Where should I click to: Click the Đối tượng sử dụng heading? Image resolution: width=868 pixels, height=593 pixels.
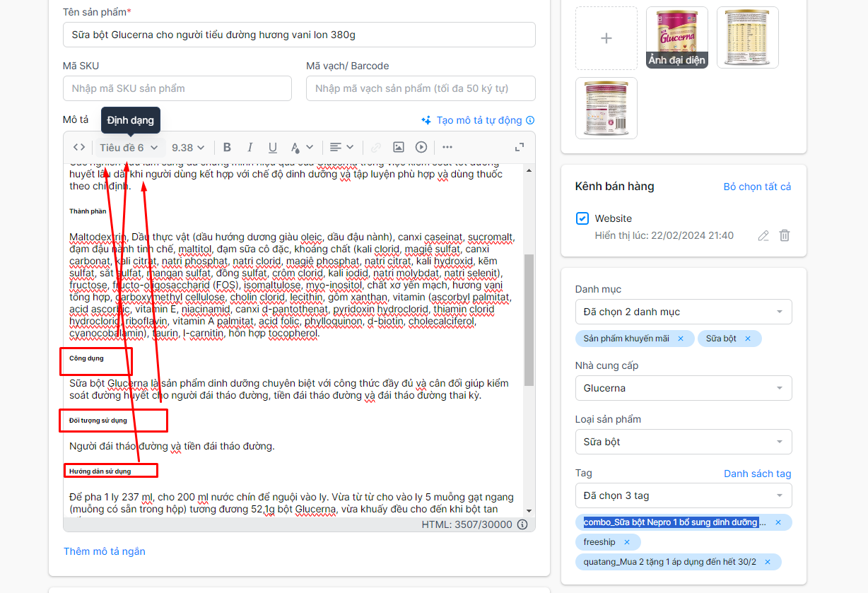(x=98, y=421)
